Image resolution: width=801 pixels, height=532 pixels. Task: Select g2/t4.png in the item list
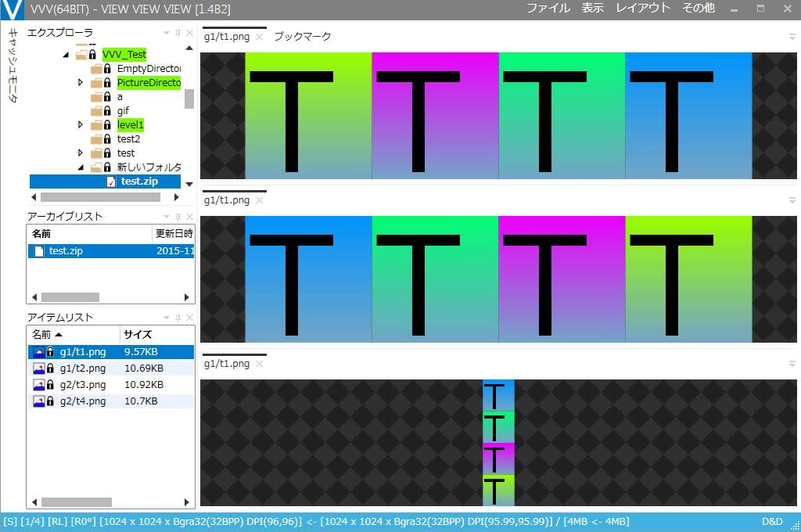(x=82, y=401)
